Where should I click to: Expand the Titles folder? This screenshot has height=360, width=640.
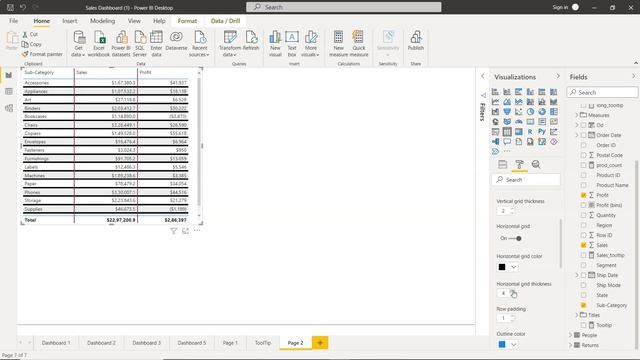577,315
